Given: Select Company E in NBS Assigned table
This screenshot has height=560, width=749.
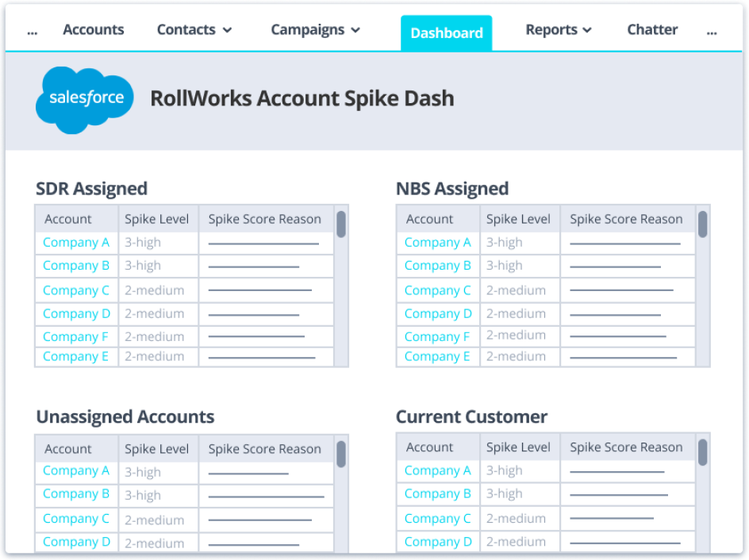Looking at the screenshot, I should (437, 356).
